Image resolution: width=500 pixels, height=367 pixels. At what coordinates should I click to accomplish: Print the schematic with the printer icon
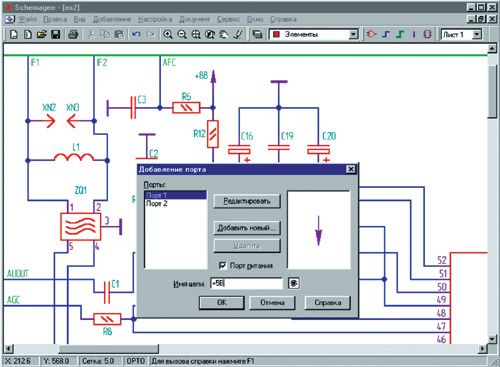tap(73, 34)
